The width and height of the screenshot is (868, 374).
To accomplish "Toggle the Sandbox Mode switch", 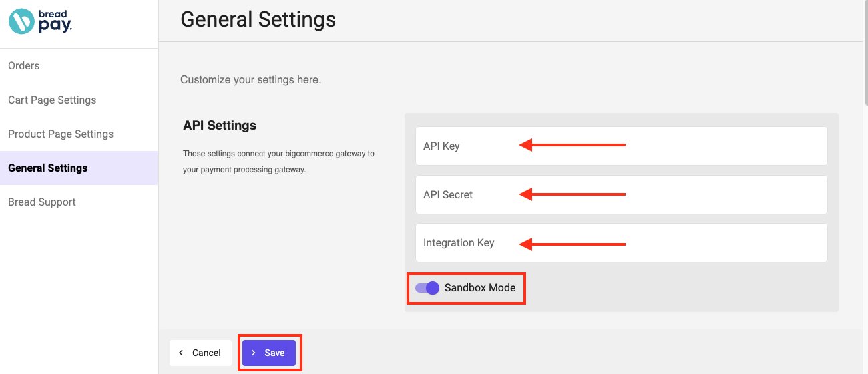I will click(427, 288).
